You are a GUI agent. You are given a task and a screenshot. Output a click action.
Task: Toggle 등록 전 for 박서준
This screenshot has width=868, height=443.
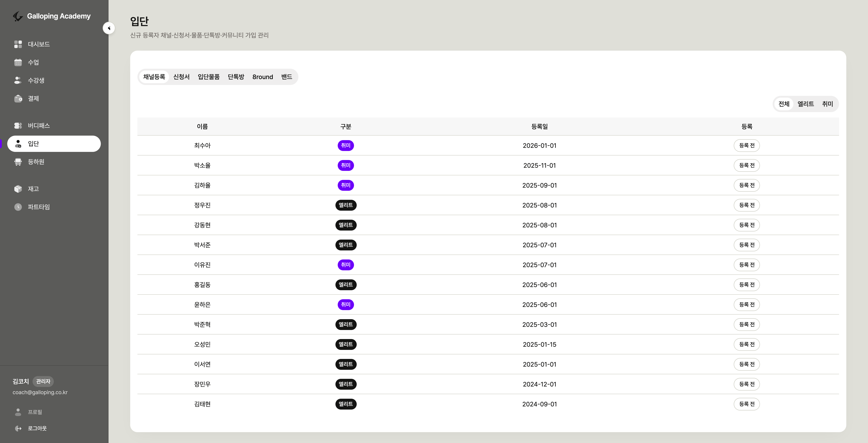tap(747, 245)
